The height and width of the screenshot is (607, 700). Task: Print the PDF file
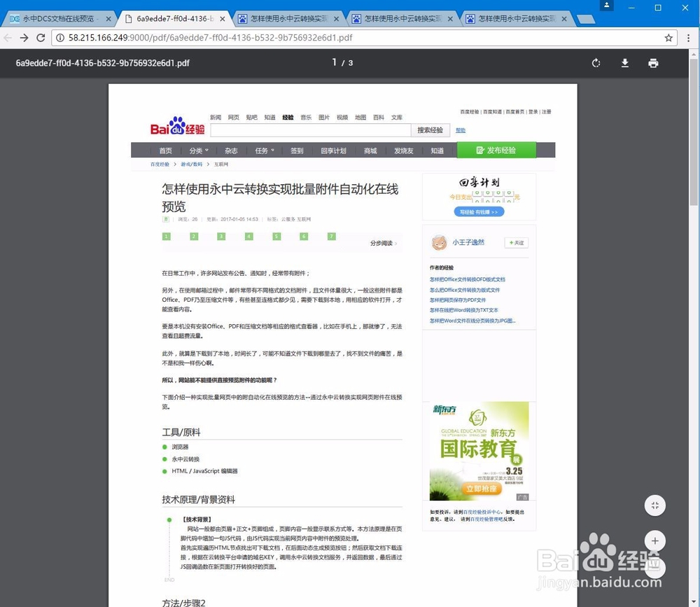click(x=653, y=63)
